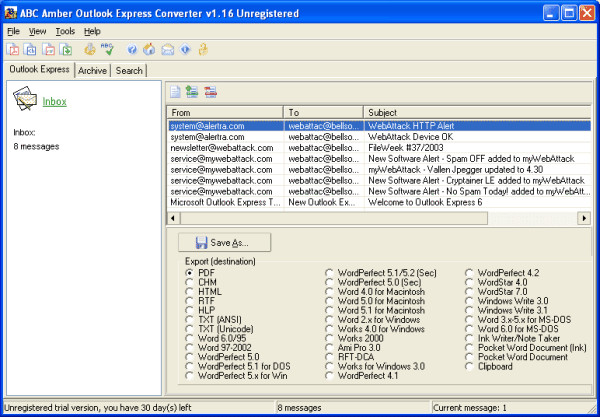The image size is (600, 417).
Task: Select RFT-DCA export format
Action: pyautogui.click(x=329, y=357)
